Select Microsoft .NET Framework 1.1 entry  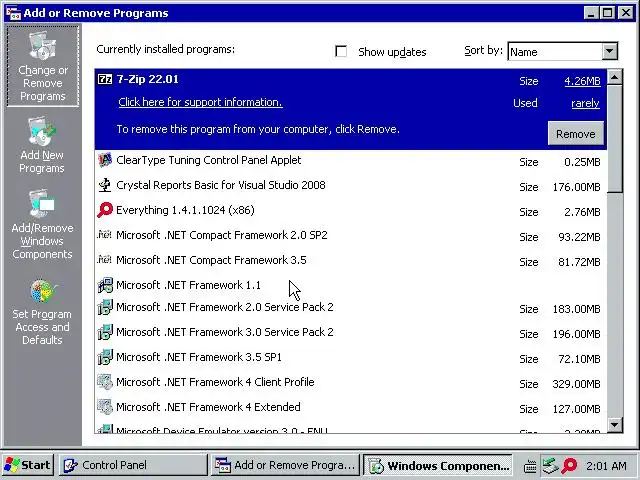(351, 285)
